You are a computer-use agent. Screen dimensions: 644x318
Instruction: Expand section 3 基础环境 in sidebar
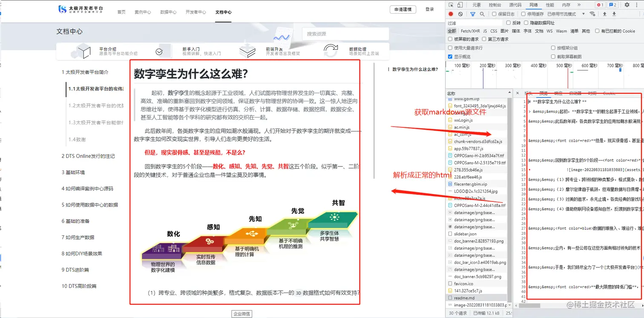click(x=73, y=172)
